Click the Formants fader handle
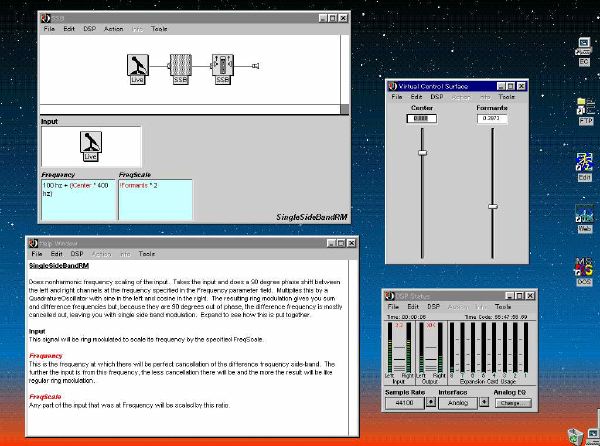This screenshot has height=446, width=600. [492, 206]
